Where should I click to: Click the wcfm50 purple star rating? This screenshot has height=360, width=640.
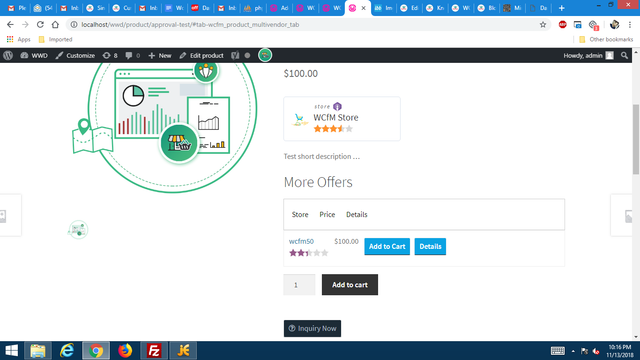click(309, 253)
